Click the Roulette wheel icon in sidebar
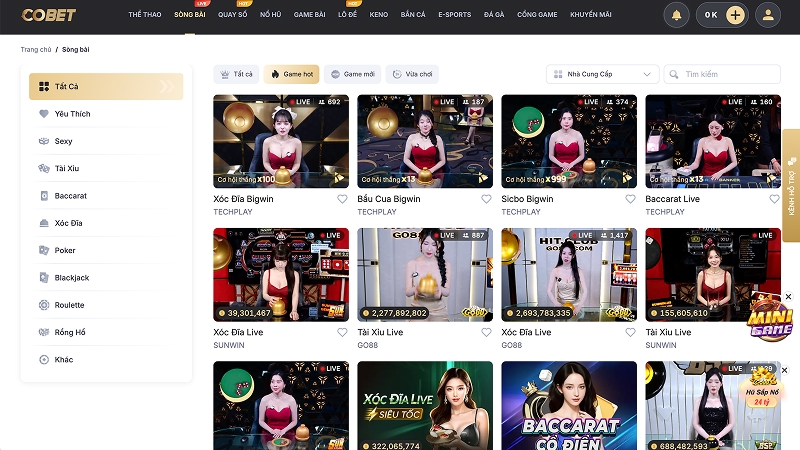The width and height of the screenshot is (800, 450). point(44,305)
